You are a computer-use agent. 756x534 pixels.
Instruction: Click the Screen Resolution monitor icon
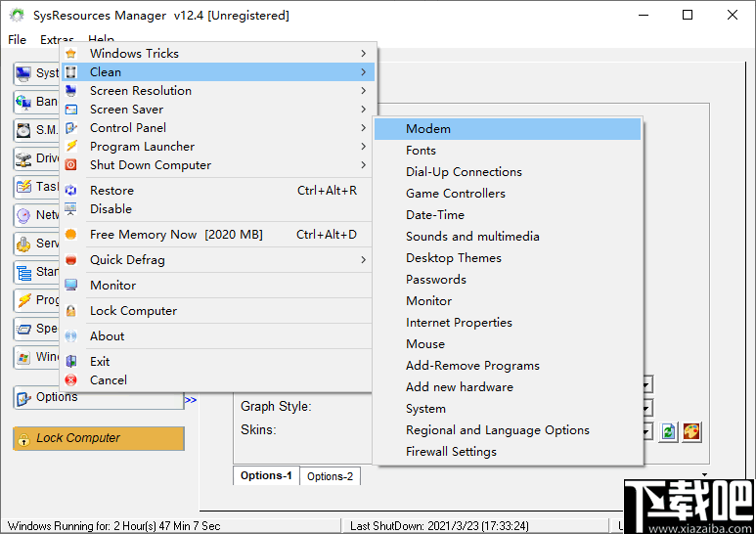click(70, 91)
